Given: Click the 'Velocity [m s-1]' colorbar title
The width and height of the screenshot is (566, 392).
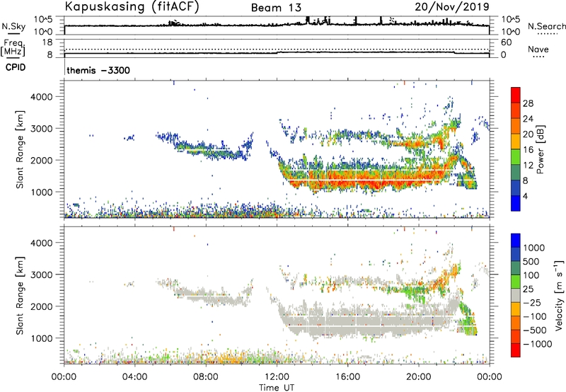Looking at the screenshot, I should (x=559, y=295).
